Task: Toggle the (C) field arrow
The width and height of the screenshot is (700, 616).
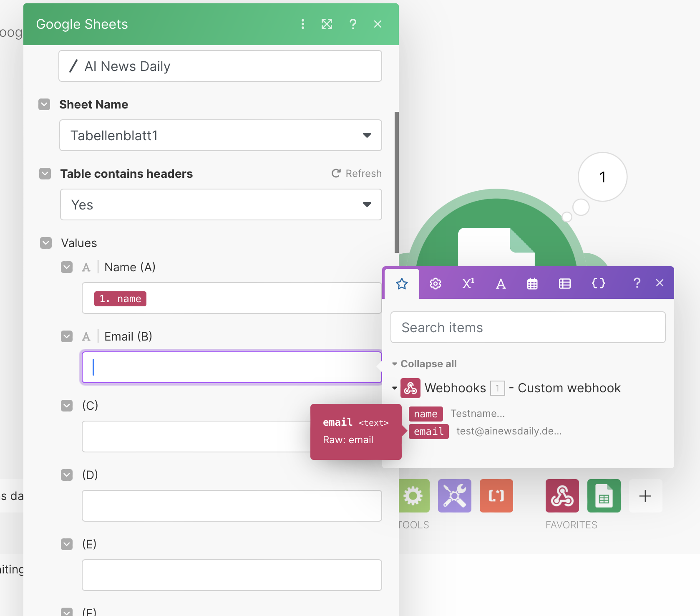Action: (x=67, y=406)
